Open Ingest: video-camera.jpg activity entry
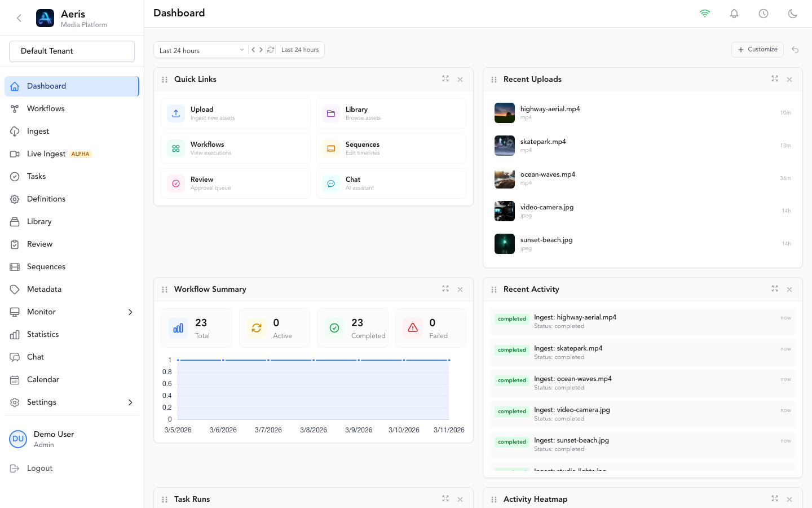This screenshot has height=508, width=812. tap(643, 414)
